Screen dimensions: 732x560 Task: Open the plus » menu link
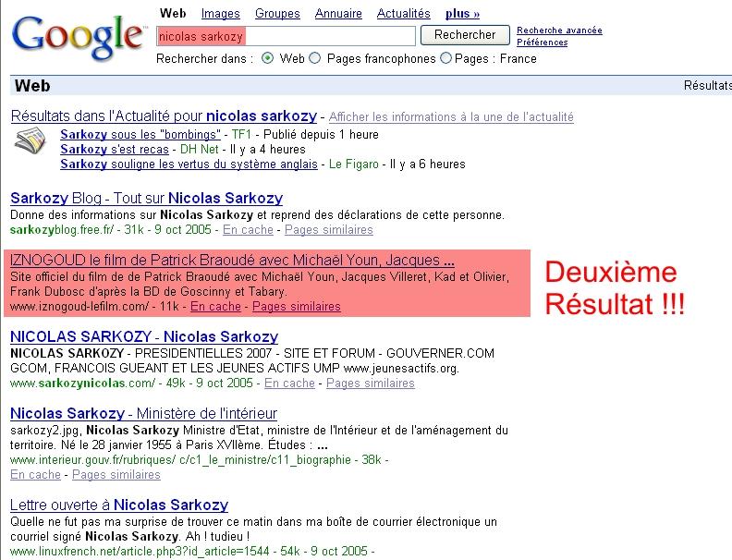pos(462,14)
